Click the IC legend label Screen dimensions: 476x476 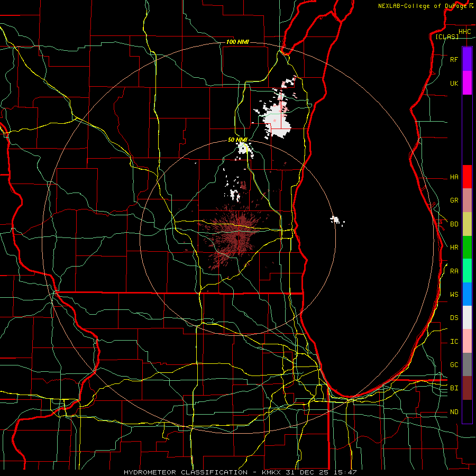[454, 342]
